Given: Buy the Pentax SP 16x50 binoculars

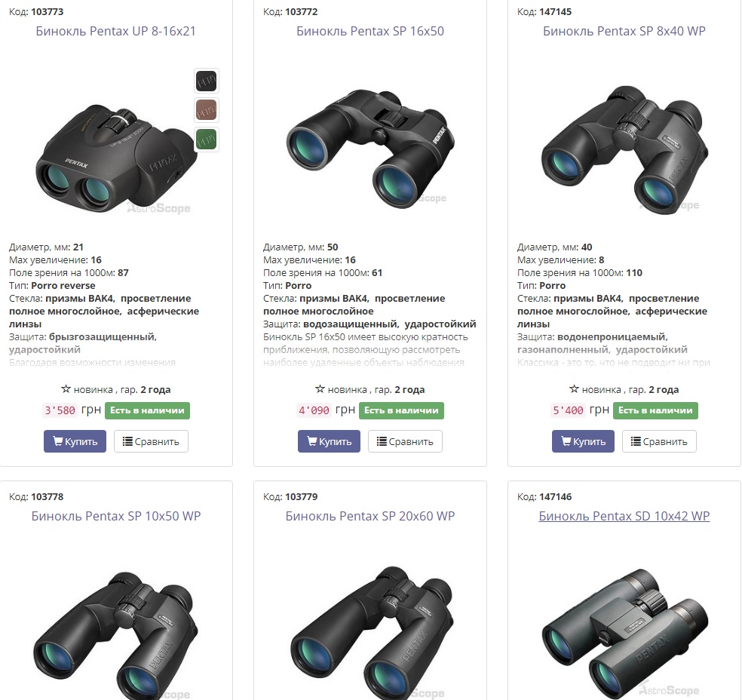Looking at the screenshot, I should [329, 441].
